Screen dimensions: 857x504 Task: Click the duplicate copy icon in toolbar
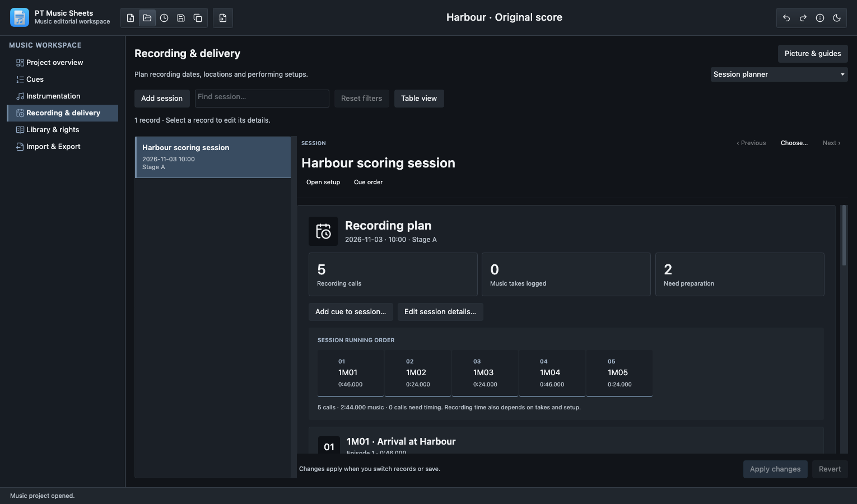[x=198, y=18]
